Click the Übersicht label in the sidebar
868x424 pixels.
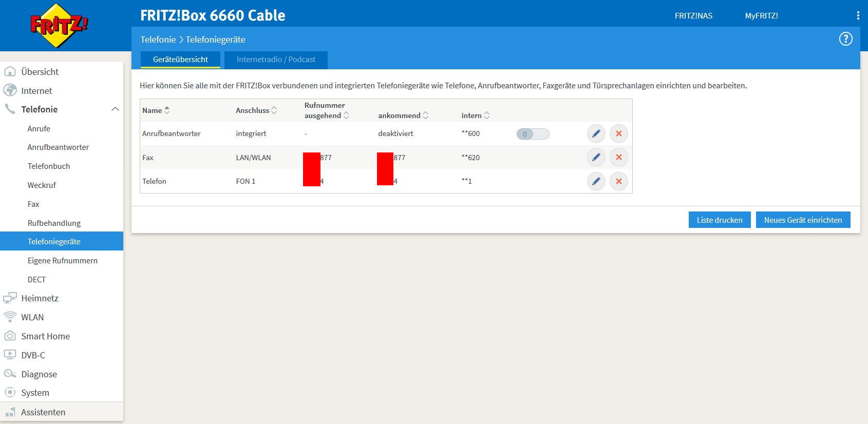click(40, 71)
